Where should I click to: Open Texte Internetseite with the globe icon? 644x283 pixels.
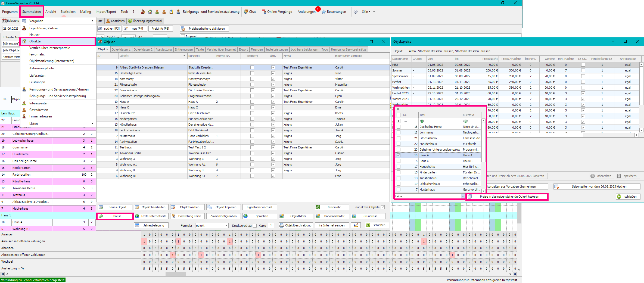click(x=151, y=216)
